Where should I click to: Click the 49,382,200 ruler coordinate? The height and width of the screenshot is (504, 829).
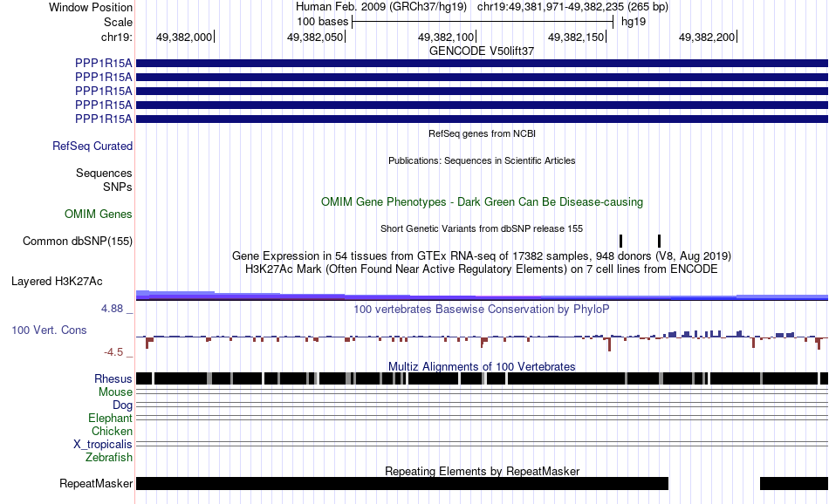pyautogui.click(x=707, y=37)
